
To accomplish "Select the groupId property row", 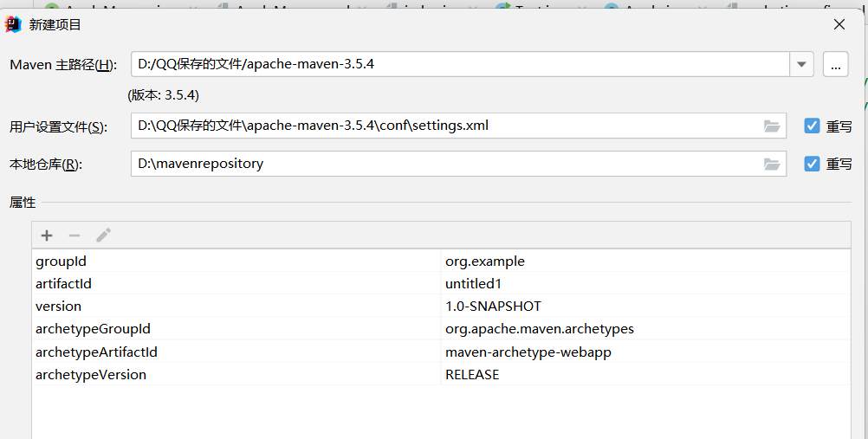I will click(x=441, y=261).
